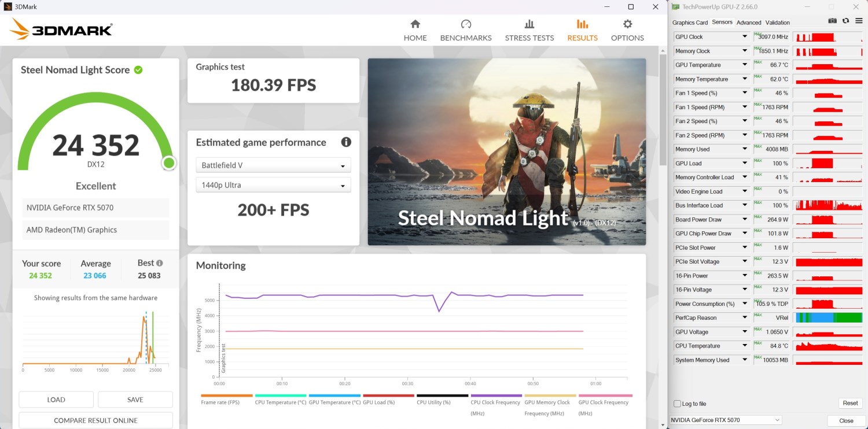Click the GPU Clock sensor history graph
Image resolution: width=868 pixels, height=429 pixels.
(x=829, y=37)
